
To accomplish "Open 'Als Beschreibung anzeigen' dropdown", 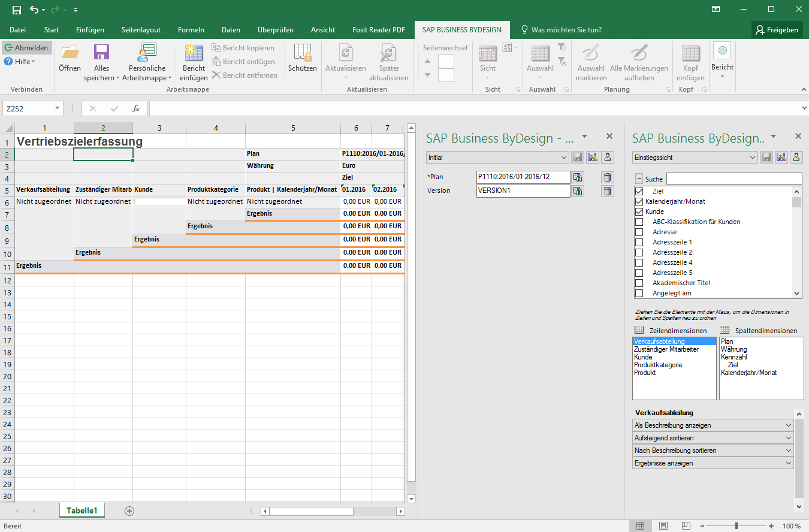I will [713, 425].
